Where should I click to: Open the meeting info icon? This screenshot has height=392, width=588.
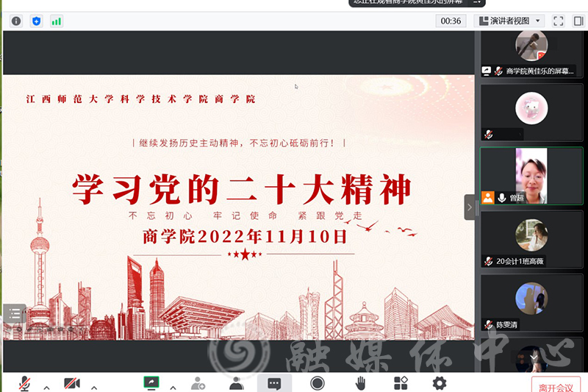(16, 21)
